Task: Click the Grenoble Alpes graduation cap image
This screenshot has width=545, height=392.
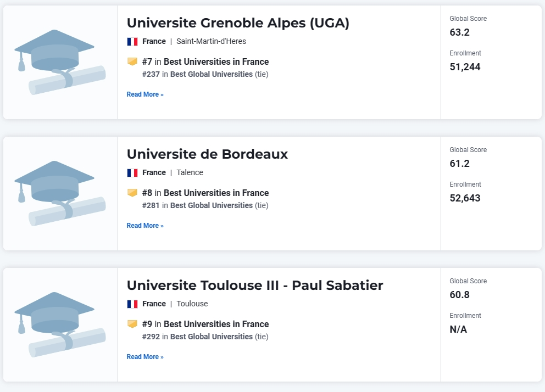Action: pyautogui.click(x=60, y=62)
